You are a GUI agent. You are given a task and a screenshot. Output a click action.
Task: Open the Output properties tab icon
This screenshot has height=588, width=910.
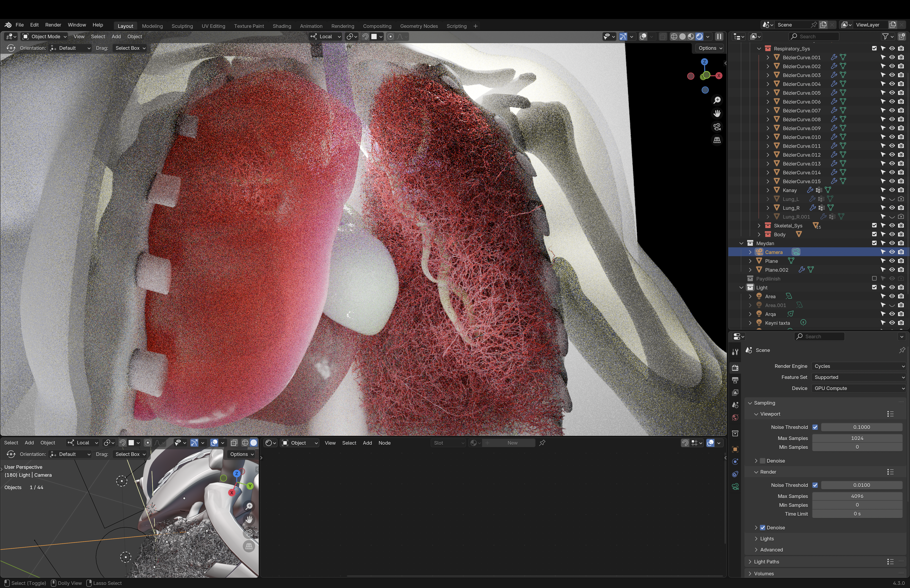735,380
